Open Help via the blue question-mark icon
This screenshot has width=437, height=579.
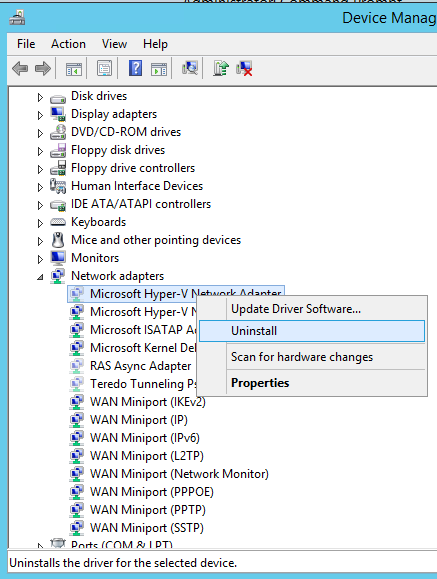(135, 68)
